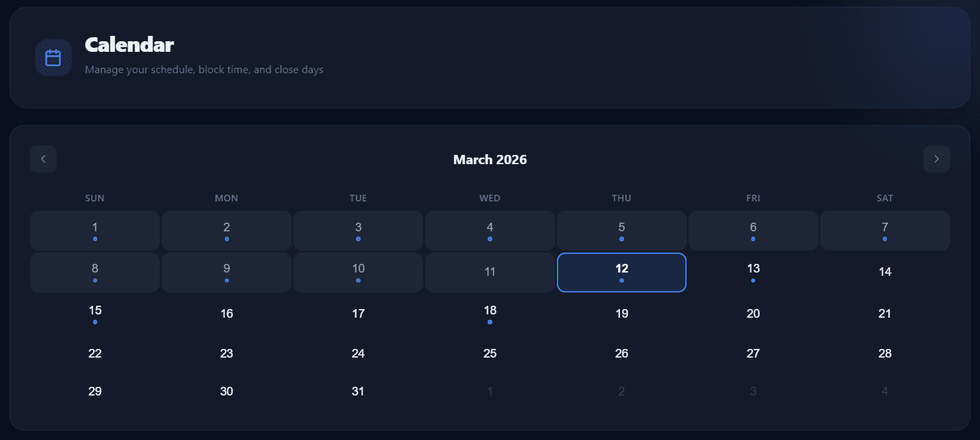980x440 pixels.
Task: Navigate to the previous month using left chevron
Action: point(43,159)
